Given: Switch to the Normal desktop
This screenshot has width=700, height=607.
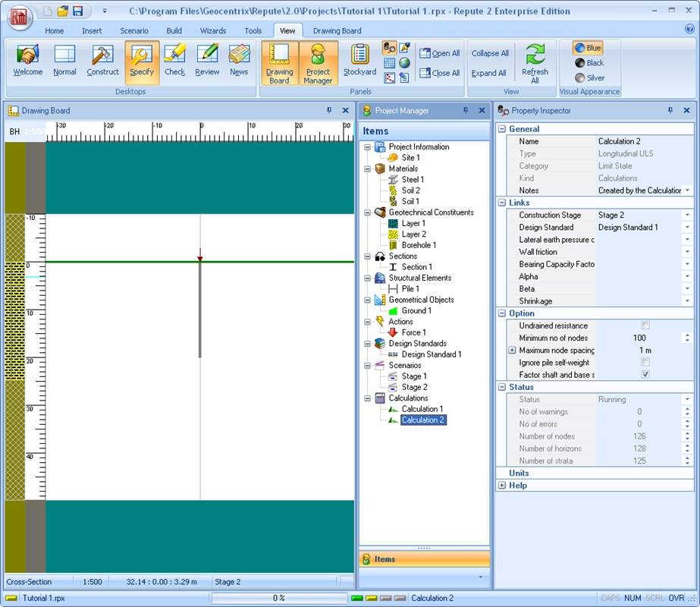Looking at the screenshot, I should [x=64, y=62].
